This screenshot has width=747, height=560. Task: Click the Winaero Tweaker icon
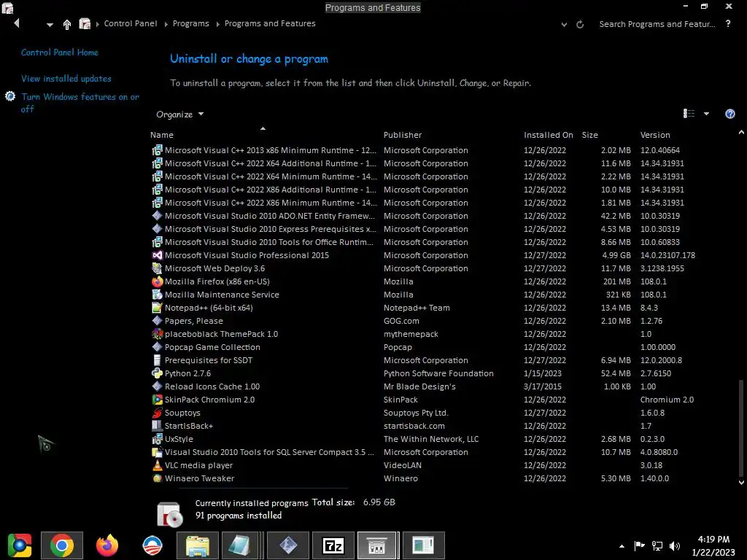[158, 478]
